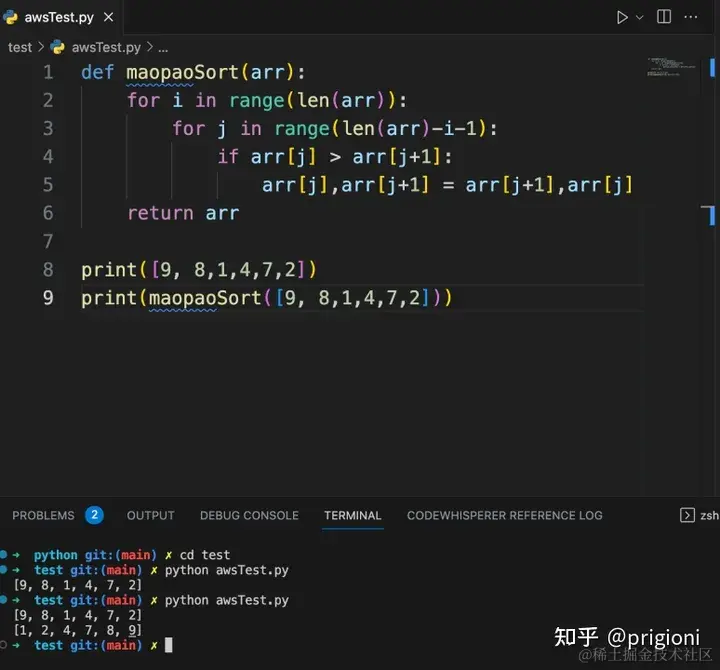This screenshot has height=670, width=720.
Task: Click sorted output [1, 2, 4, 7, 8, 9]
Action: click(x=78, y=630)
